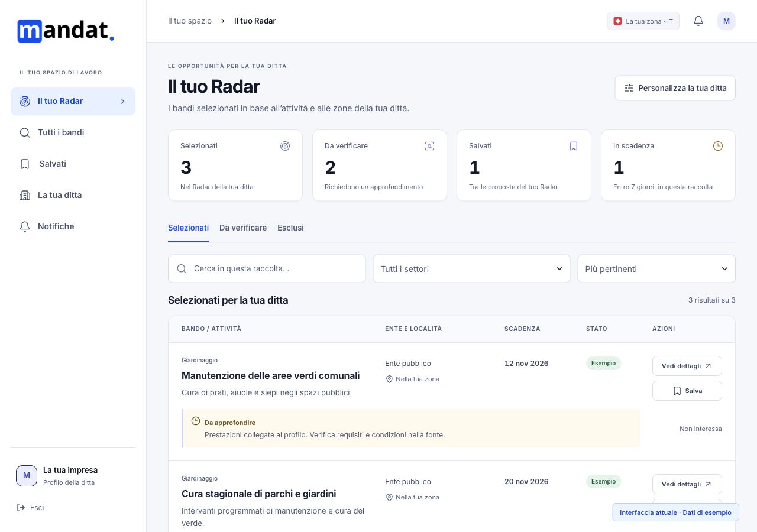
Task: Click the logout arrow icon beside Esci
Action: pos(21,508)
